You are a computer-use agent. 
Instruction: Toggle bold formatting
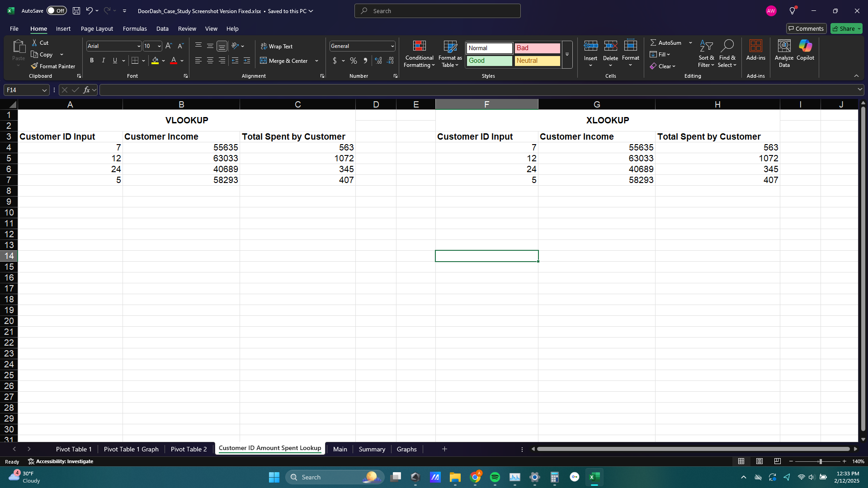(x=92, y=61)
